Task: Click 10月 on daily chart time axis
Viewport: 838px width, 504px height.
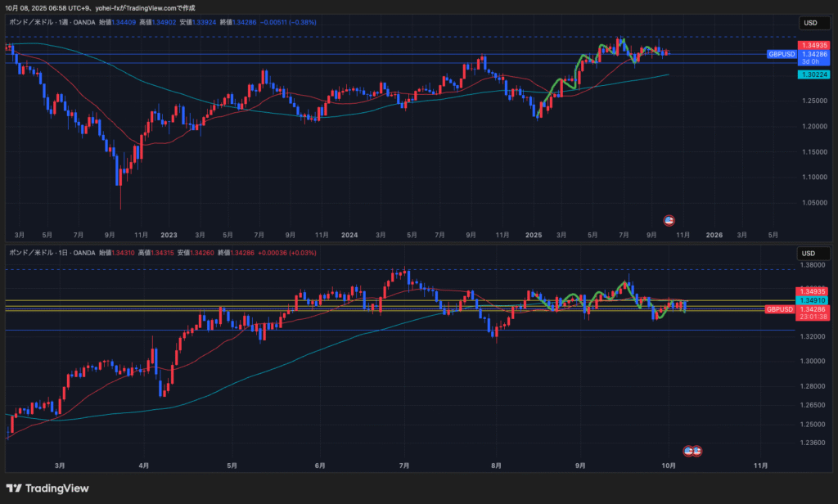Action: (669, 466)
